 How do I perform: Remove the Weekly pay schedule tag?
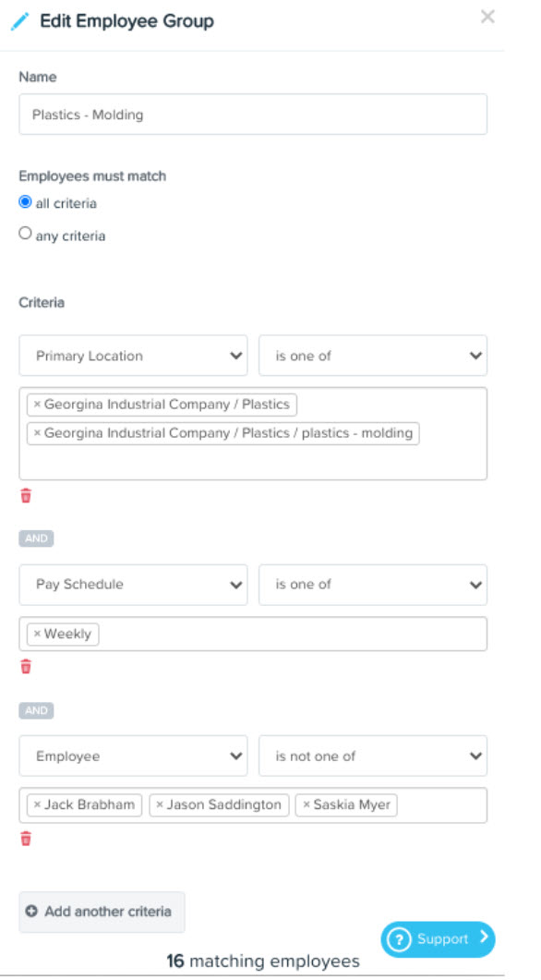[37, 634]
